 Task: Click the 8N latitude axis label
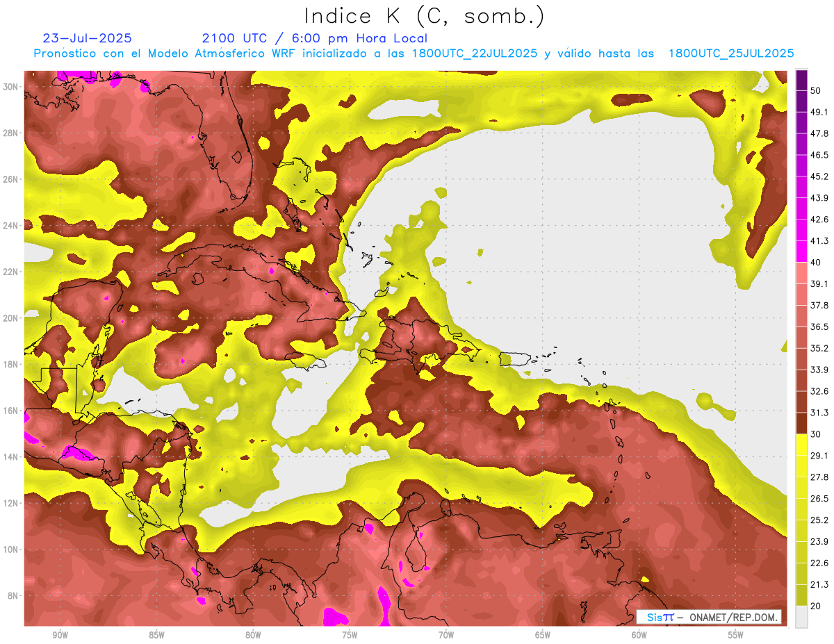click(x=13, y=595)
